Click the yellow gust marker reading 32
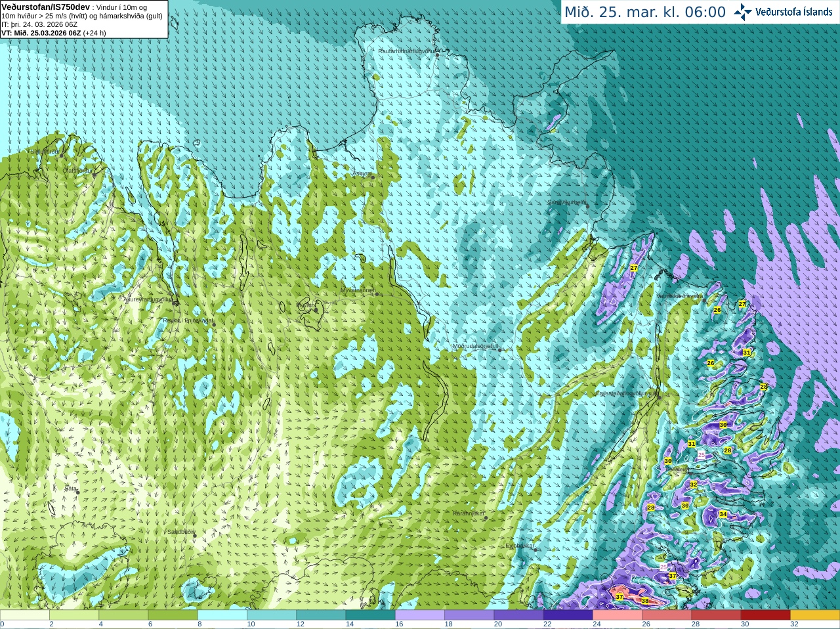The height and width of the screenshot is (629, 840). tap(693, 485)
